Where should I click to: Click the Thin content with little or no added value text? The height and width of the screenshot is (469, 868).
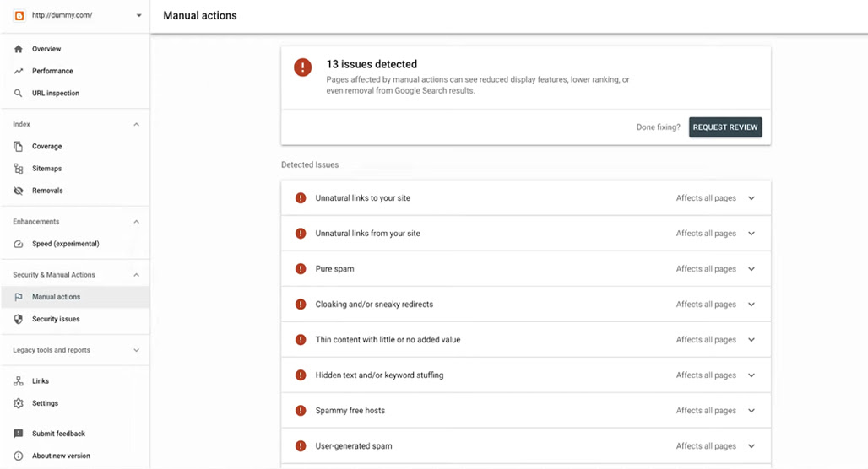388,340
